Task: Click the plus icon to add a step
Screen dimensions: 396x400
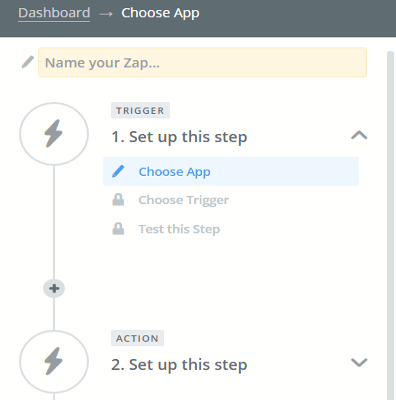Action: [x=54, y=288]
